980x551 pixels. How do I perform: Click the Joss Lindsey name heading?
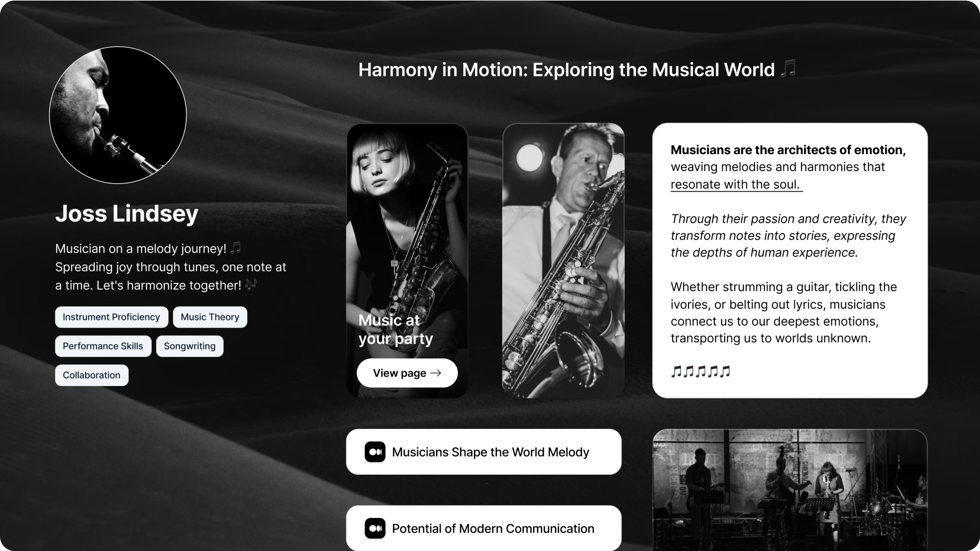[x=127, y=213]
